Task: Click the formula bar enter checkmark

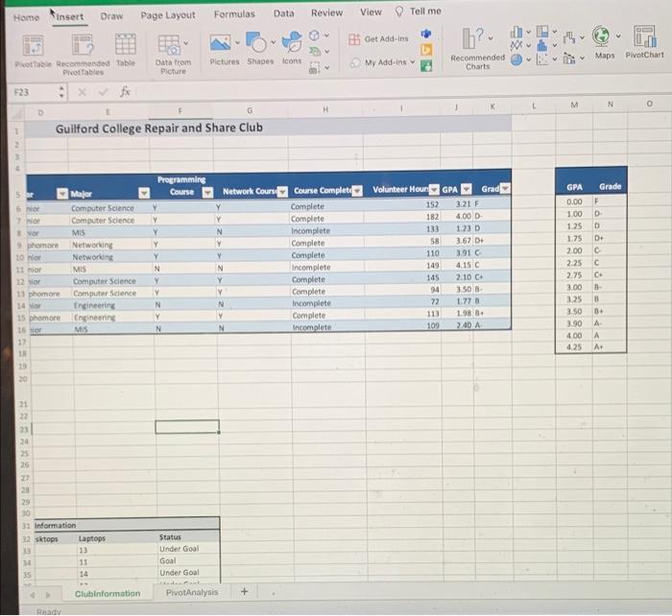Action: [x=103, y=92]
